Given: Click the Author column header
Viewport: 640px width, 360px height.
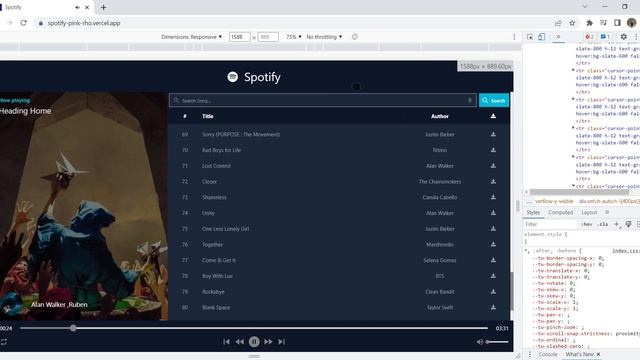Looking at the screenshot, I should (x=440, y=116).
